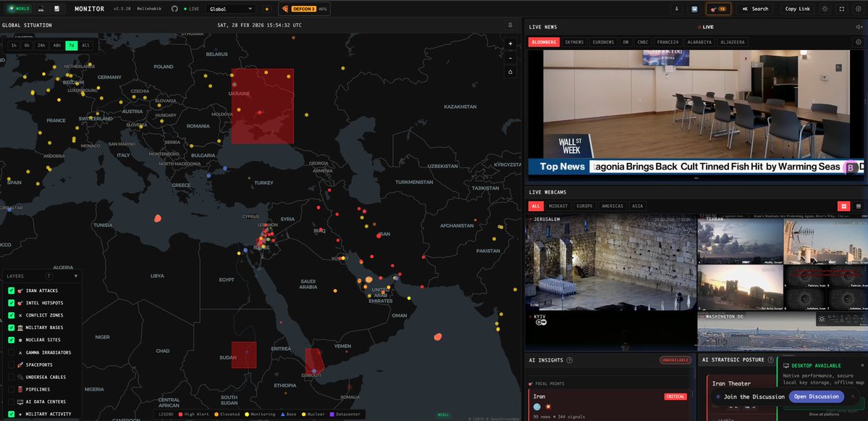868x421 pixels.
Task: Uncheck the Intel Hotspots layer
Action: point(11,303)
